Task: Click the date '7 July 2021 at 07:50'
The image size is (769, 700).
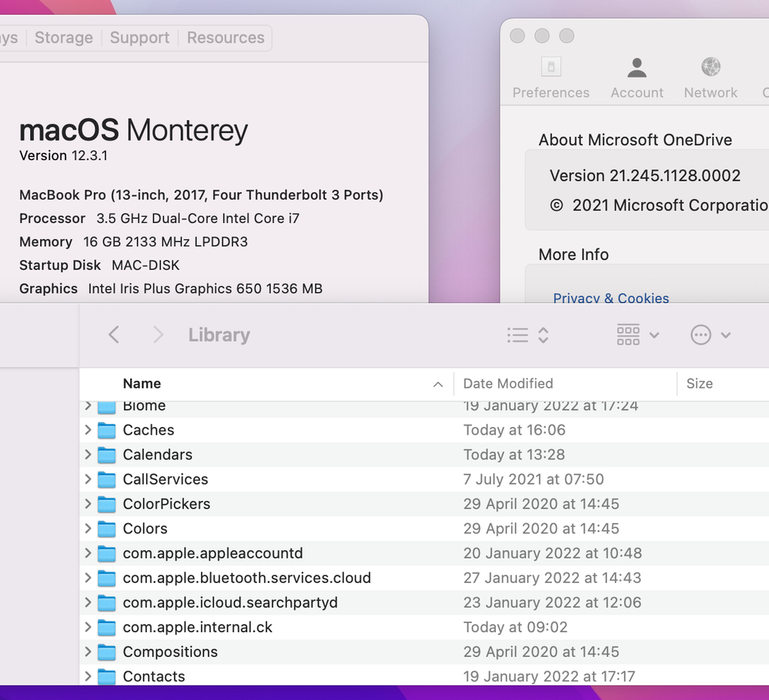Action: tap(533, 479)
